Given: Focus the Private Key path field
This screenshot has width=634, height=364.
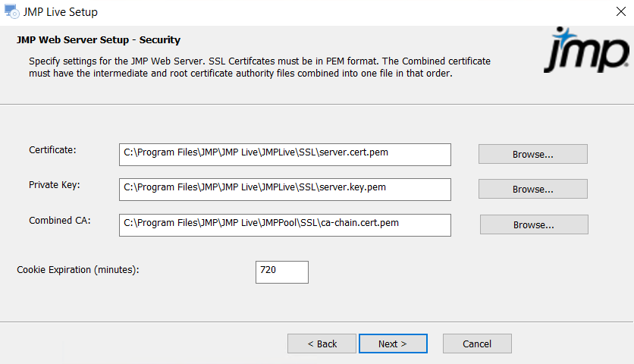Looking at the screenshot, I should (285, 190).
